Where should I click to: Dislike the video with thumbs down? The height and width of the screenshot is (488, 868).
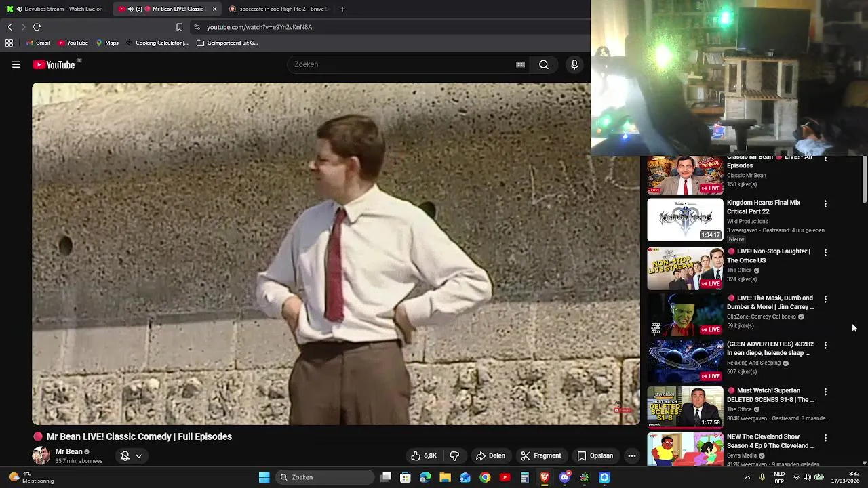click(454, 455)
